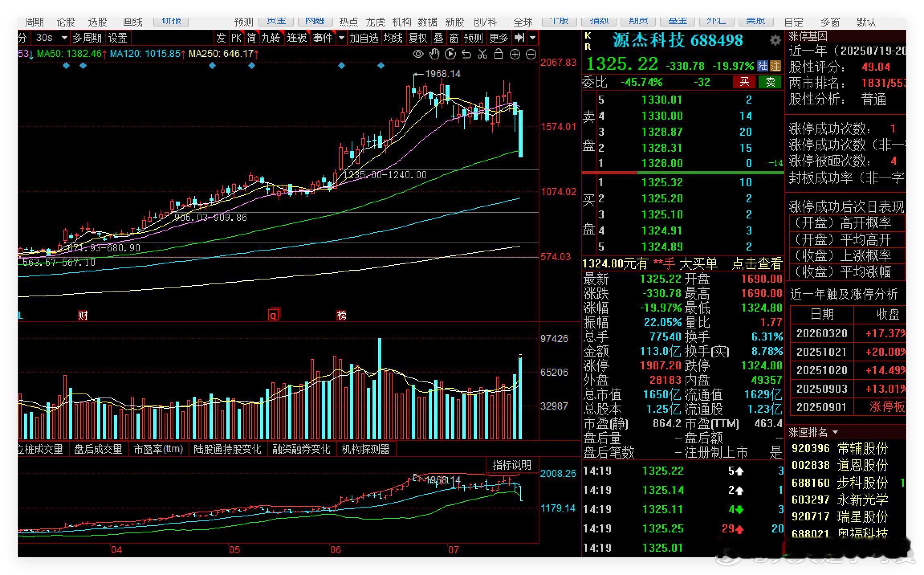This screenshot has height=575, width=924.
Task: Toggle the chart lock icon
Action: (x=499, y=54)
